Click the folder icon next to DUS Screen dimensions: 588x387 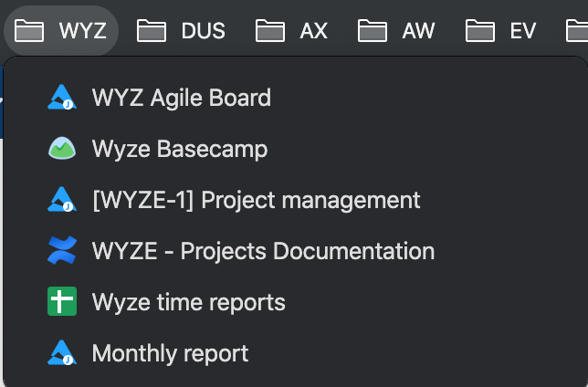click(152, 30)
